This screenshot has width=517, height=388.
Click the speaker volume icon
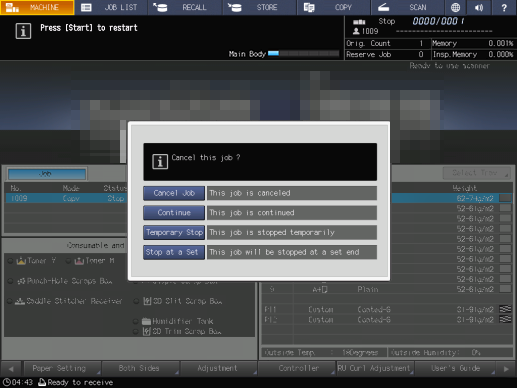pos(479,7)
